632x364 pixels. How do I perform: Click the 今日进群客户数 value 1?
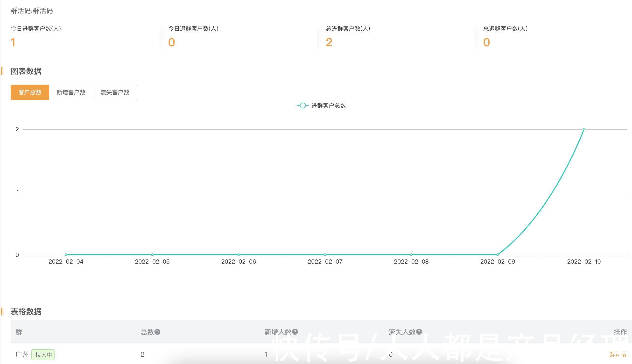(13, 42)
